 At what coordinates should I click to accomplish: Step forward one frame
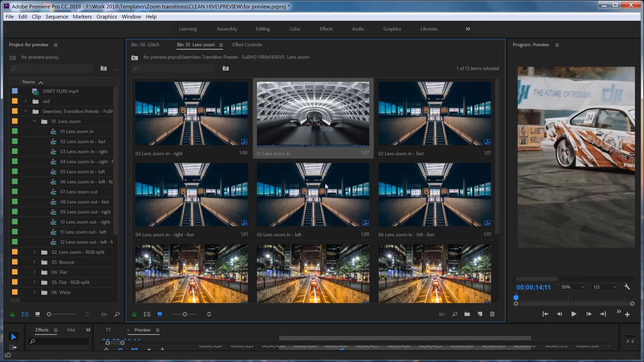pos(589,314)
